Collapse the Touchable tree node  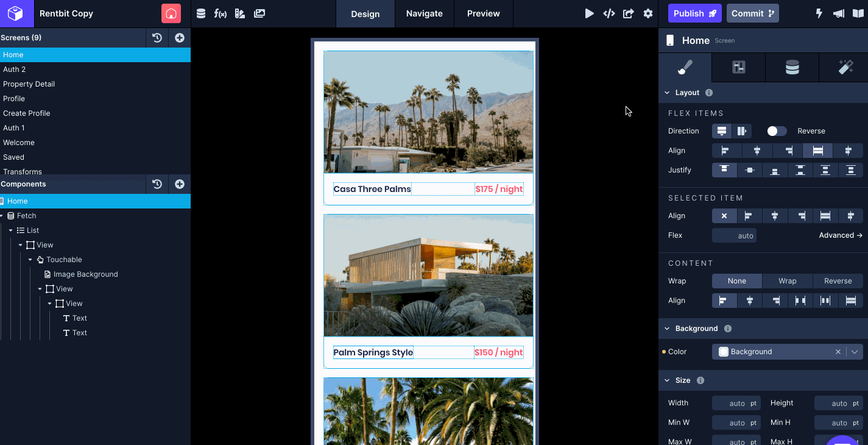pos(30,260)
